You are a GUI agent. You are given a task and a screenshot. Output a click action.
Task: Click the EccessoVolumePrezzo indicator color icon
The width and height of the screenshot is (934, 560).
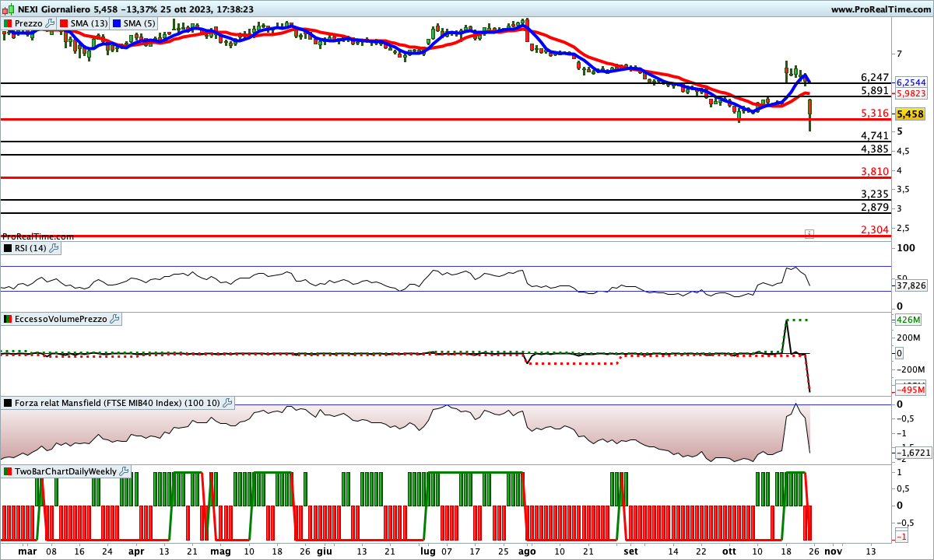coord(8,319)
